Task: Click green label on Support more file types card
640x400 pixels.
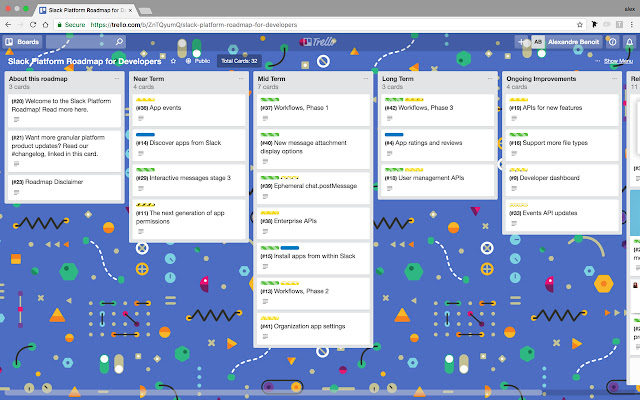Action: (518, 134)
